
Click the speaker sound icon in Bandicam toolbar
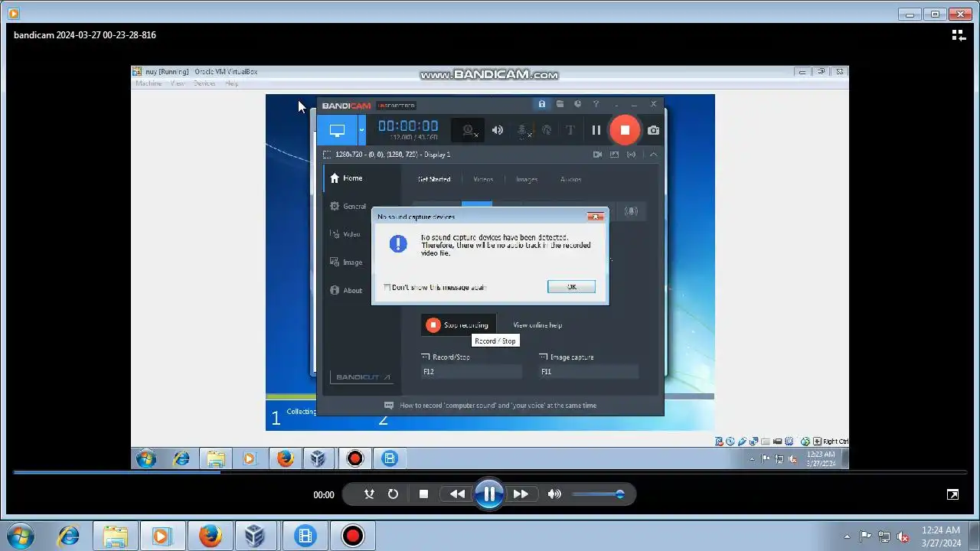pyautogui.click(x=498, y=130)
